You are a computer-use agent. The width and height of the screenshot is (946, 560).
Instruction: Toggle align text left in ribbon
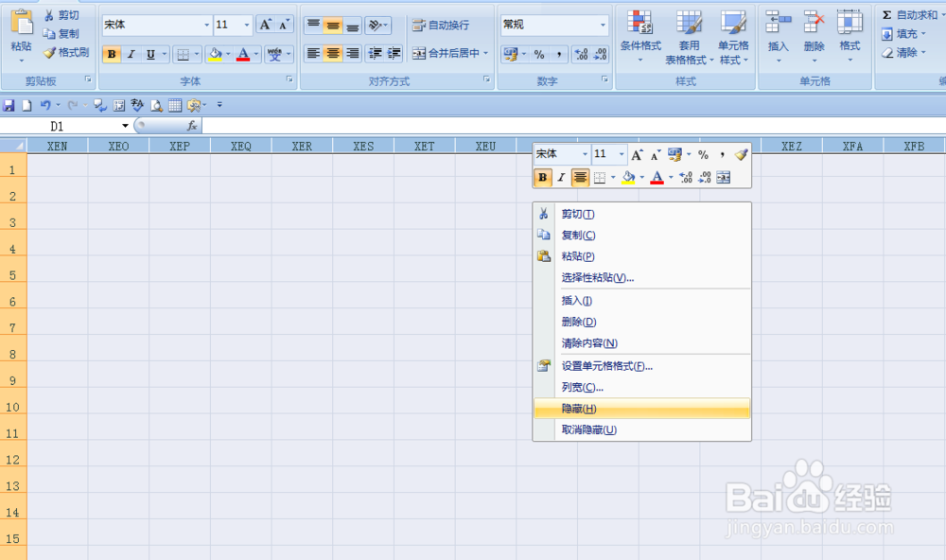(x=313, y=54)
